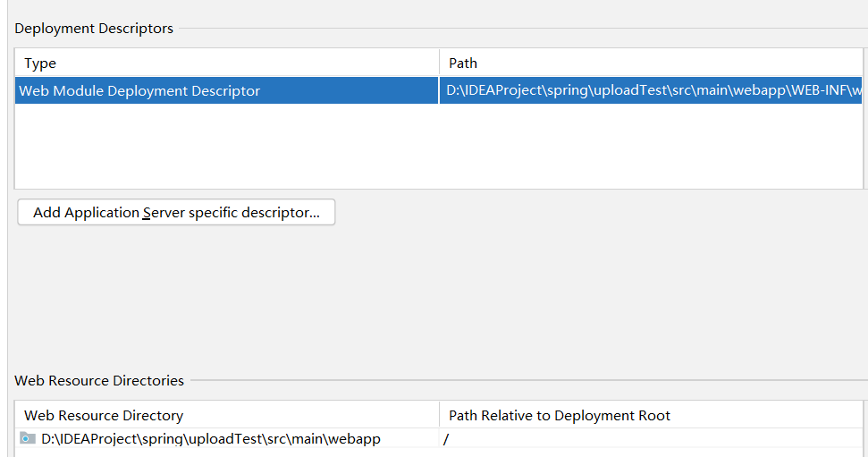Click the Deployment Descriptors section title

(x=94, y=29)
